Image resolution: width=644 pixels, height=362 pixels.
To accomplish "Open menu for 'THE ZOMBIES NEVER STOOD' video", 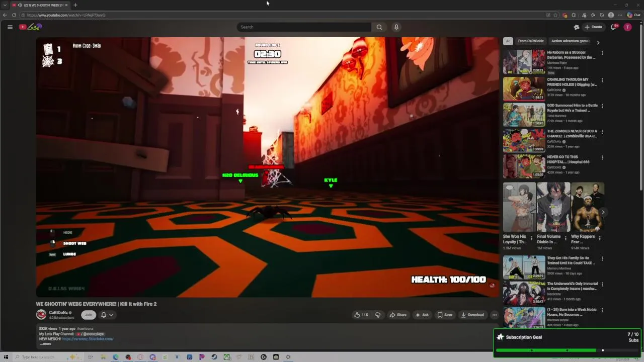I will point(602,132).
